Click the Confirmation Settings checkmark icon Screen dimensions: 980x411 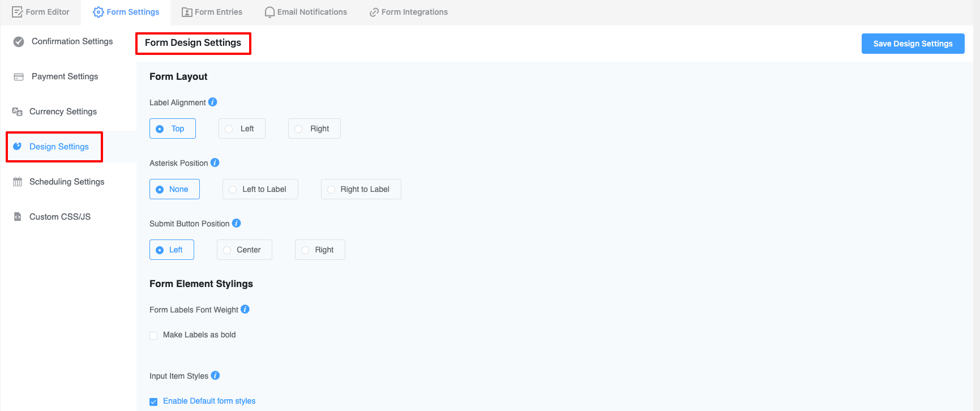tap(19, 41)
